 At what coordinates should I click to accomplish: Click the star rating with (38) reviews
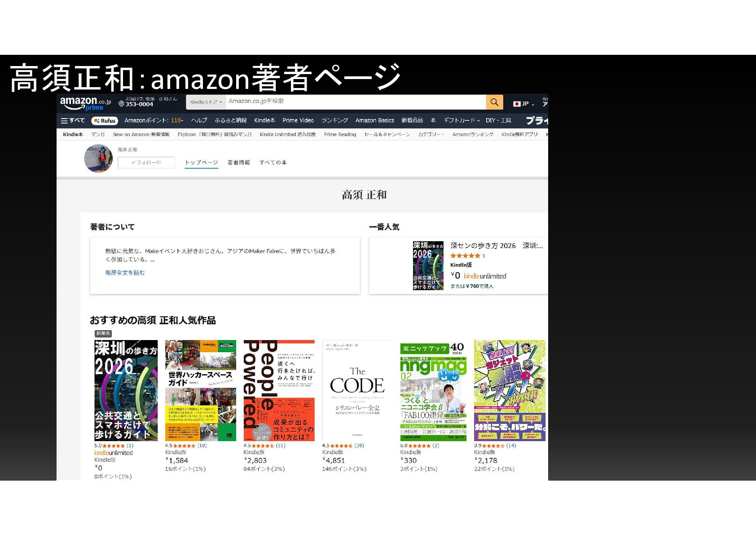(x=343, y=446)
